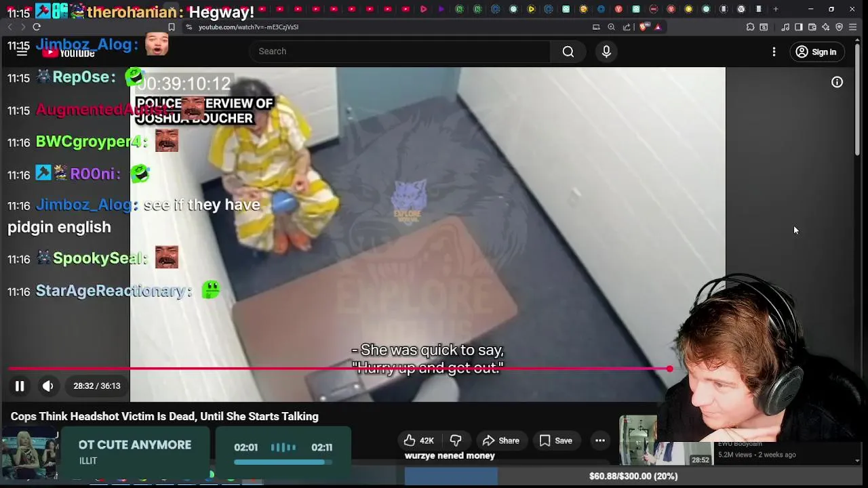This screenshot has height=488, width=868.
Task: Open the Brave Rewards triangle icon
Action: [658, 27]
